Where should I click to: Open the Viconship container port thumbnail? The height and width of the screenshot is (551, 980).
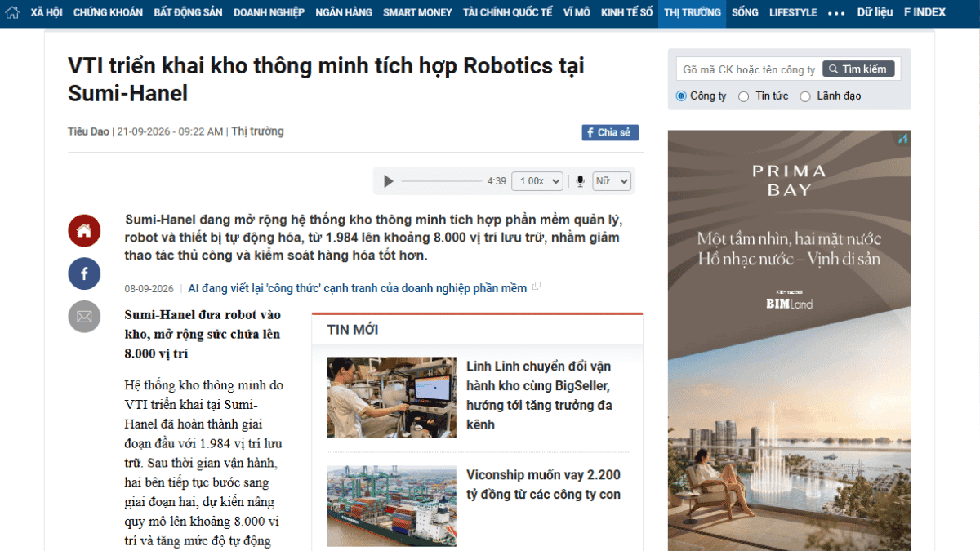pos(391,506)
